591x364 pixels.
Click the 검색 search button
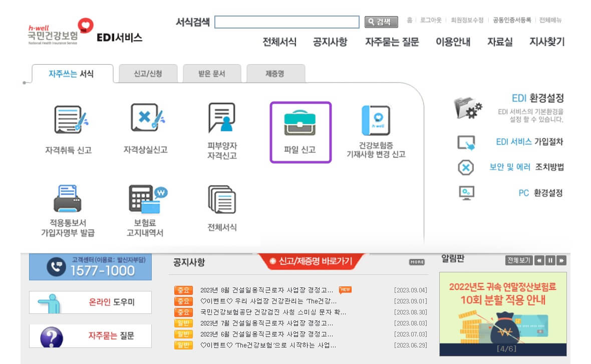tap(381, 22)
